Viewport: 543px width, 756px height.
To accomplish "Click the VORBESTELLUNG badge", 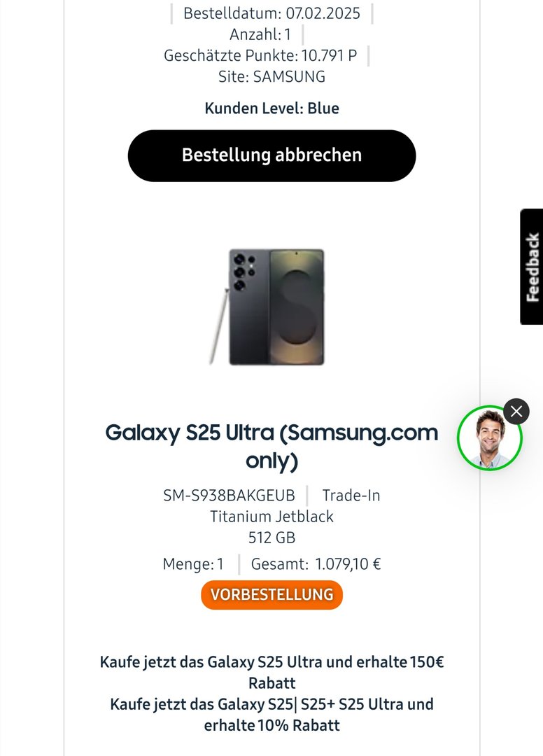I will pyautogui.click(x=271, y=594).
